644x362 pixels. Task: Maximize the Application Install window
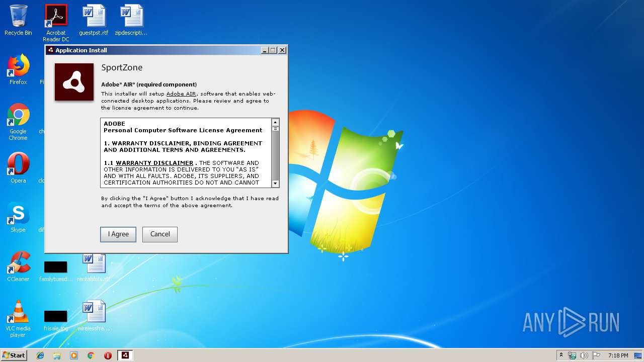273,50
